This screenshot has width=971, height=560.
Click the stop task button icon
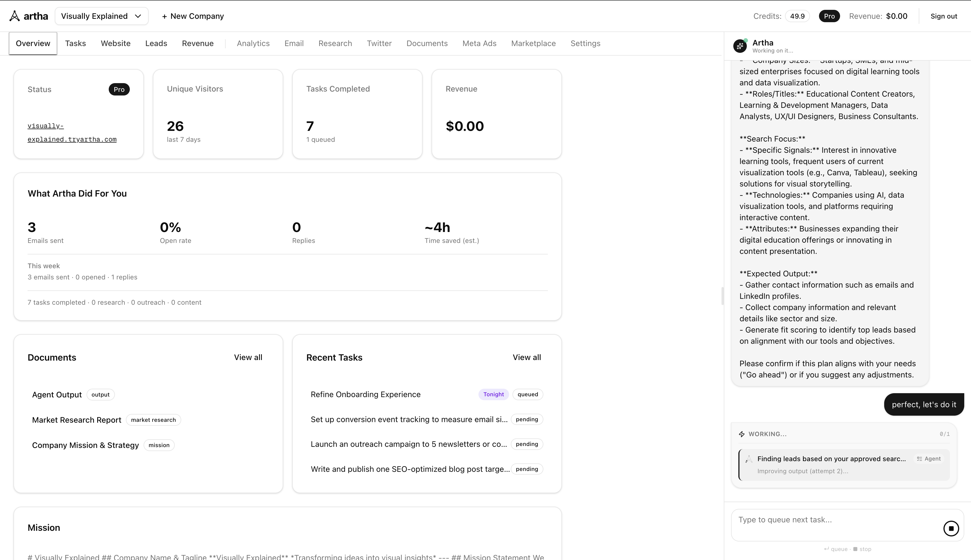click(x=951, y=529)
